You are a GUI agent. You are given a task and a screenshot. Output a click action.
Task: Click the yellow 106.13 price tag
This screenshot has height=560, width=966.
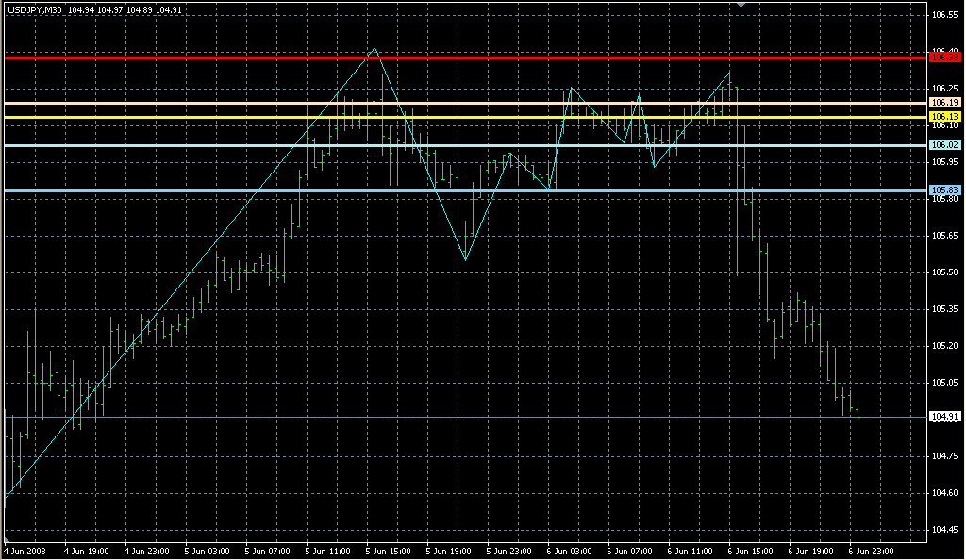(x=944, y=116)
